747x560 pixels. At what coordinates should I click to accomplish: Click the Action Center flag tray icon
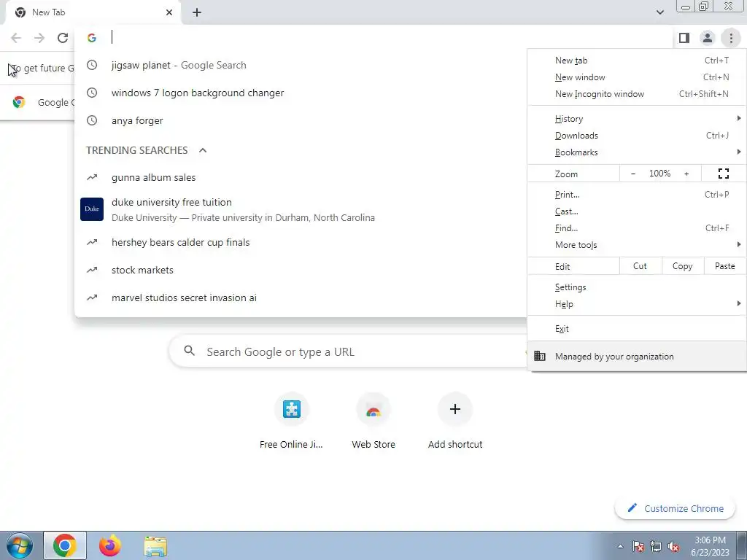pos(638,547)
